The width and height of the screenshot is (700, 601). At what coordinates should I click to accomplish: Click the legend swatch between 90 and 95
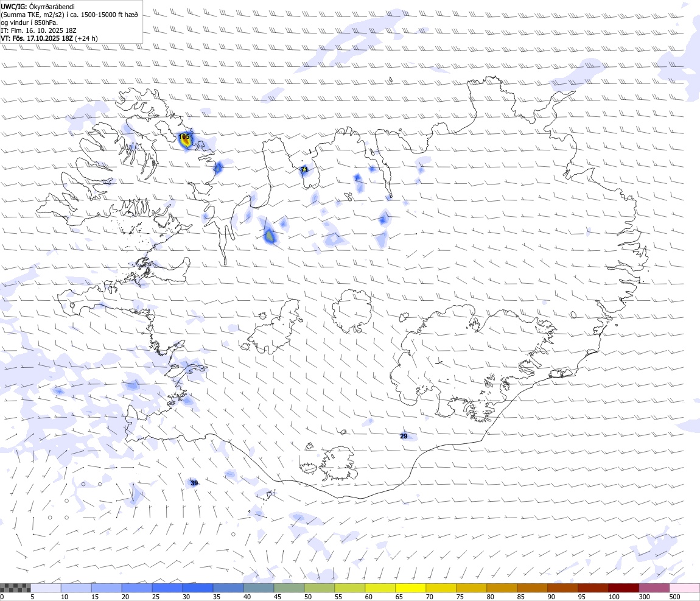[x=563, y=588]
